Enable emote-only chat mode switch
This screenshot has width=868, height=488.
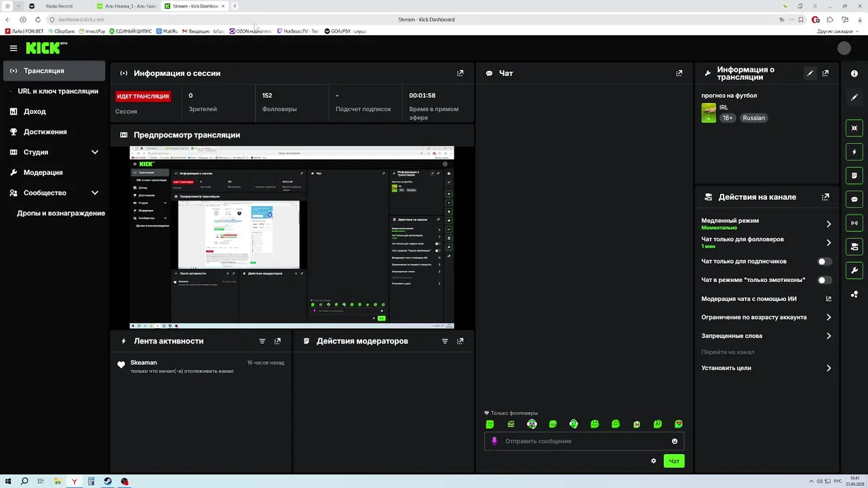pyautogui.click(x=825, y=280)
